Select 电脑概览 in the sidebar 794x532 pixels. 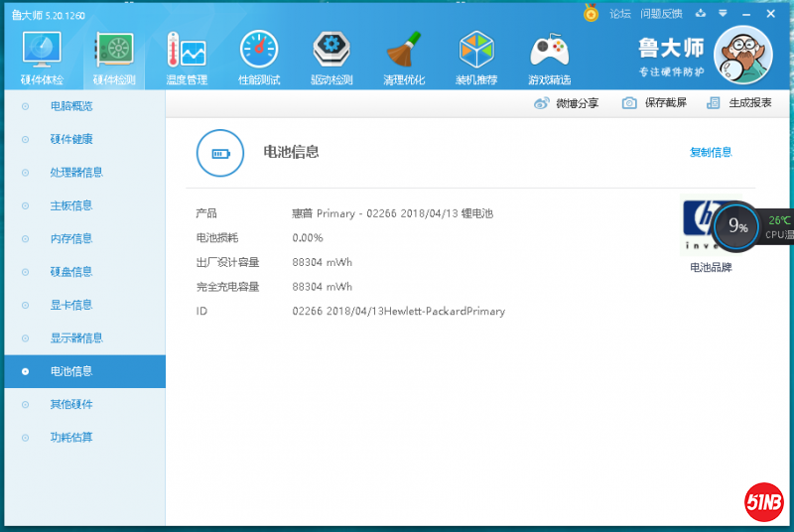71,106
